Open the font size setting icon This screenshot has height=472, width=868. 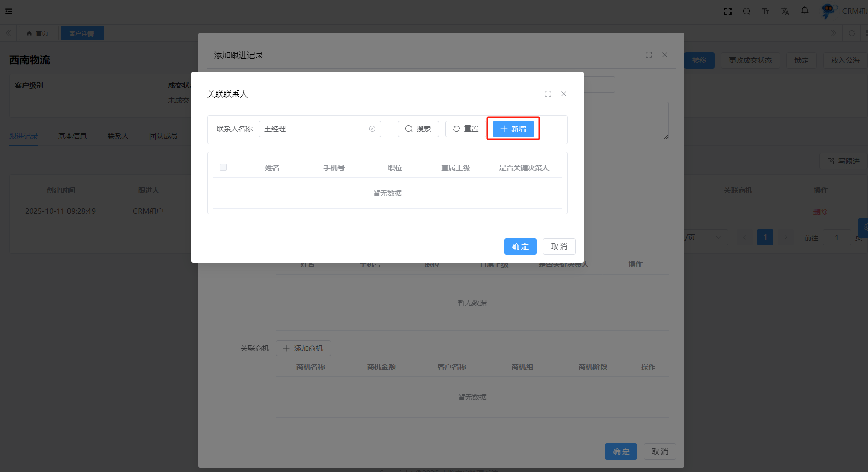(766, 11)
